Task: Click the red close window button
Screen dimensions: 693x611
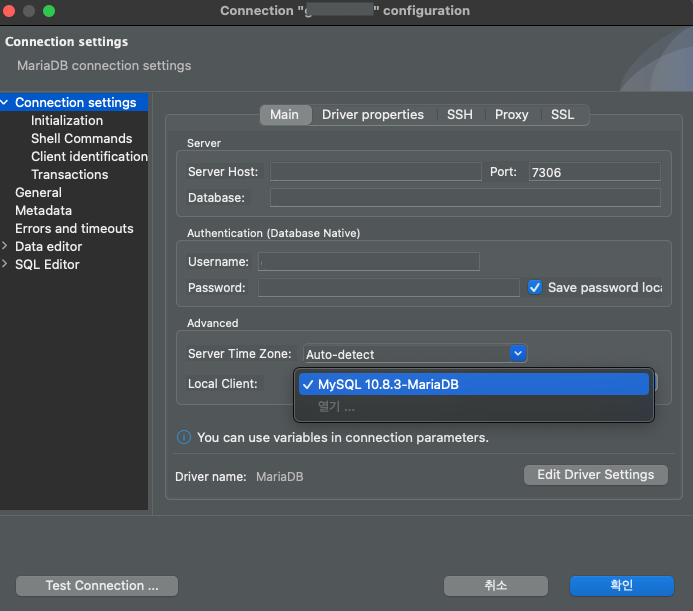Action: coord(9,11)
